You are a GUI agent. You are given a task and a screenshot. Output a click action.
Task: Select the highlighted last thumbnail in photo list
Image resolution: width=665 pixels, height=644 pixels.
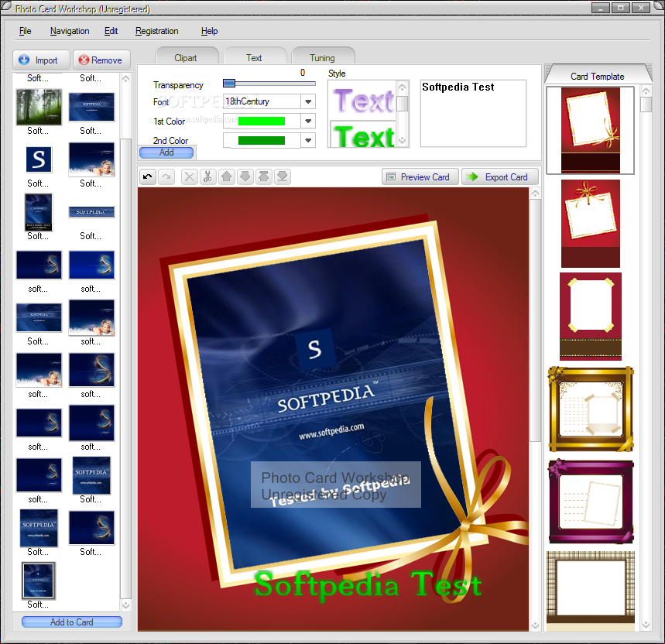(38, 581)
